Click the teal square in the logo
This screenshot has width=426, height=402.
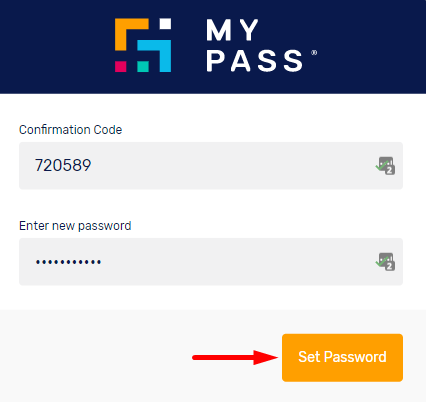point(143,66)
